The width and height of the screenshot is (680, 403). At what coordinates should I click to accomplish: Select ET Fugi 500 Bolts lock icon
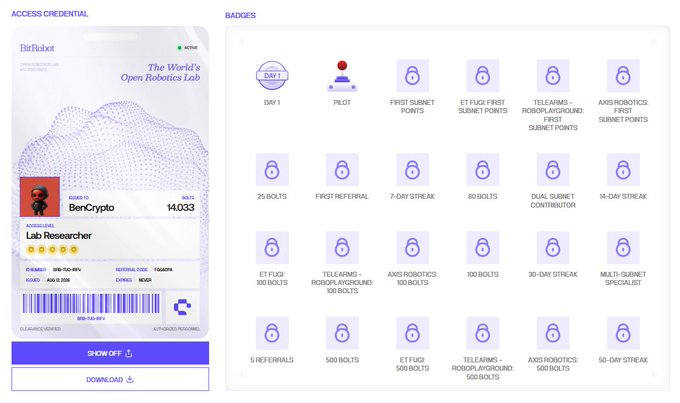412,333
